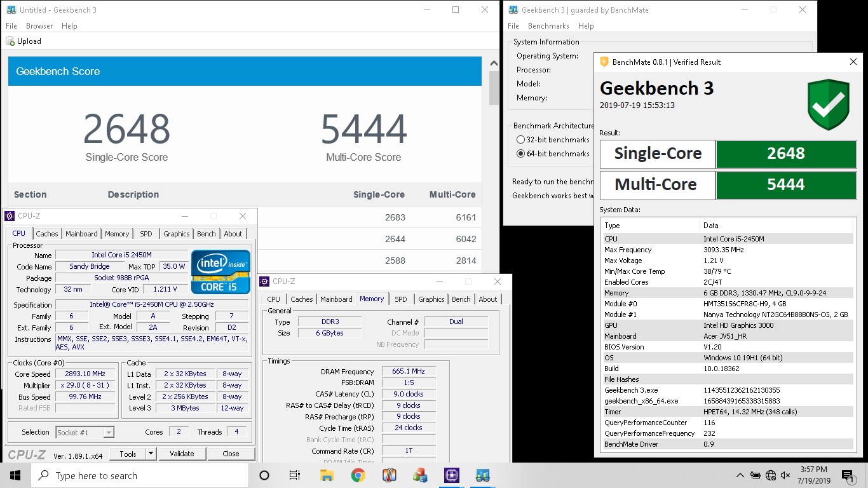The image size is (868, 488).
Task: Click the Type here to search box
Action: click(x=140, y=475)
